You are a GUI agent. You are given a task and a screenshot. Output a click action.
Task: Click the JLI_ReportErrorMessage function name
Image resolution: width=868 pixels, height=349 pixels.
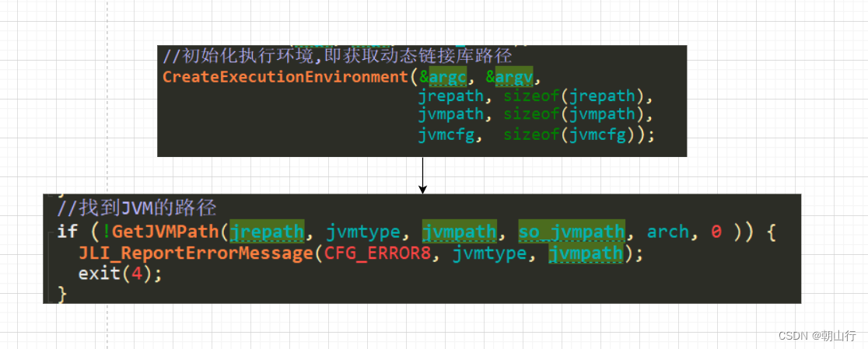pyautogui.click(x=195, y=253)
